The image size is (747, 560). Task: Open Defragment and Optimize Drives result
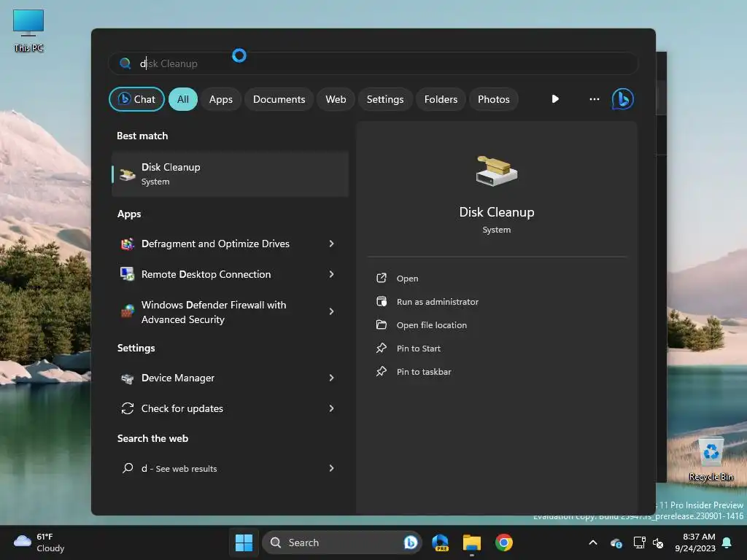tap(230, 244)
